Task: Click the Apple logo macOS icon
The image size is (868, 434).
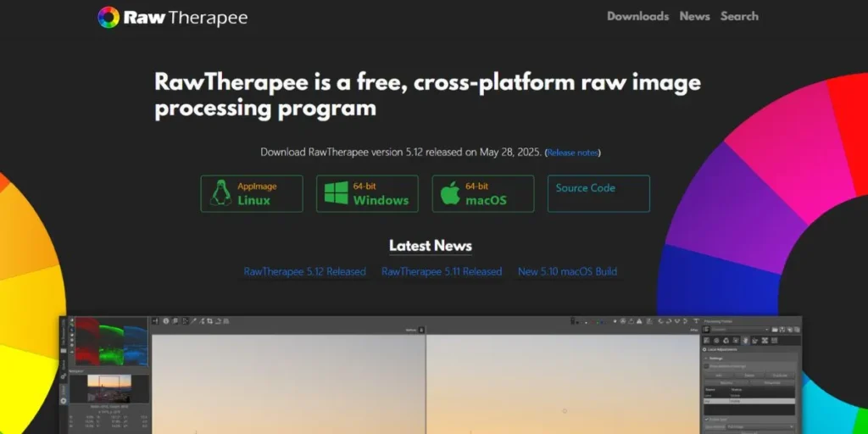Action: [x=450, y=194]
